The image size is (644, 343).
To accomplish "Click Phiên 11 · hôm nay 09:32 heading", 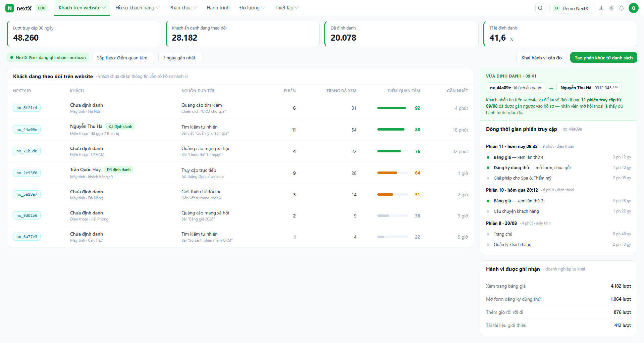I will 512,146.
